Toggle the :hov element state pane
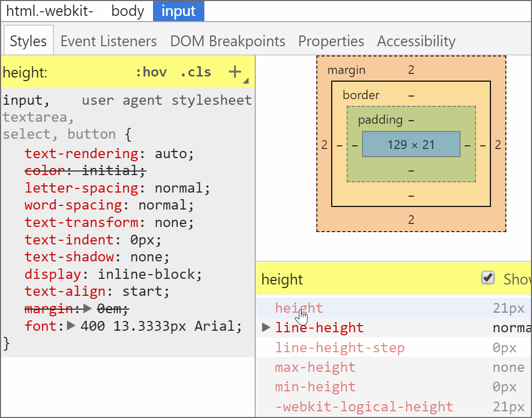Image resolution: width=532 pixels, height=418 pixels. 153,72
